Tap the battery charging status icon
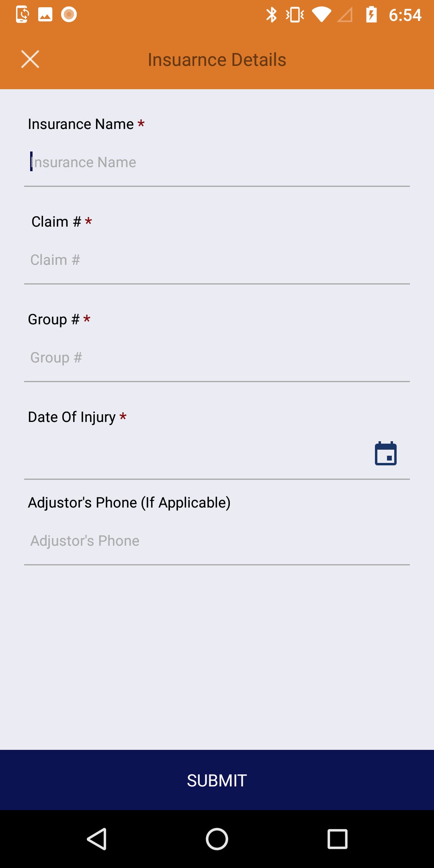Image resolution: width=434 pixels, height=868 pixels. (371, 14)
